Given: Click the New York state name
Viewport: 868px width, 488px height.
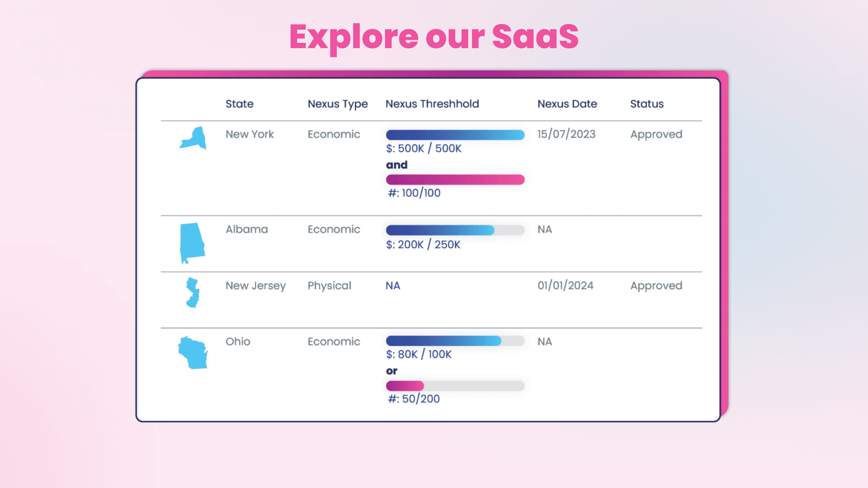Looking at the screenshot, I should click(x=249, y=134).
